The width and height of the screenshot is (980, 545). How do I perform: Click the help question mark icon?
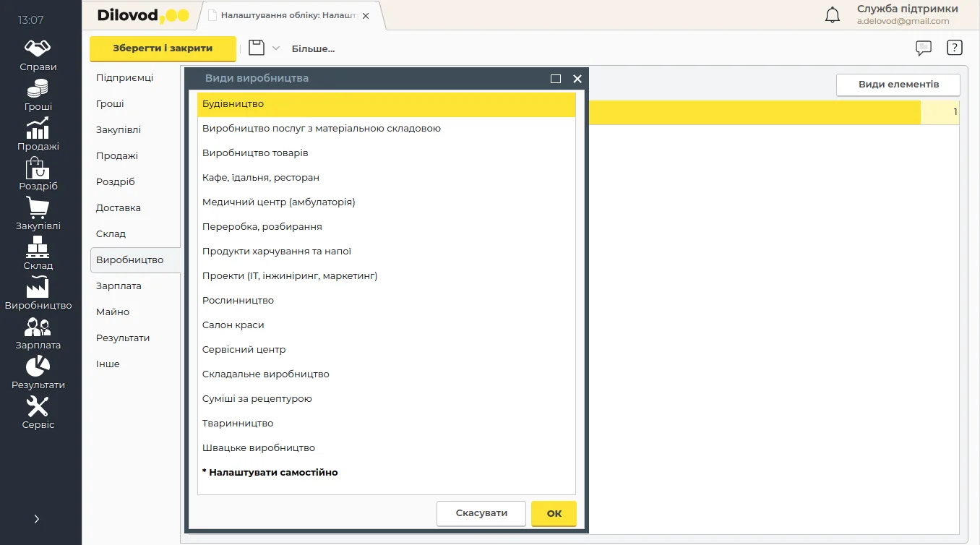pyautogui.click(x=954, y=48)
